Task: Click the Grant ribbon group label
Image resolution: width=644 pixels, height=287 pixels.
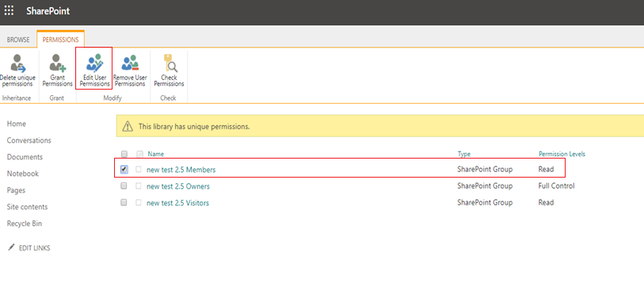Action: pos(57,98)
